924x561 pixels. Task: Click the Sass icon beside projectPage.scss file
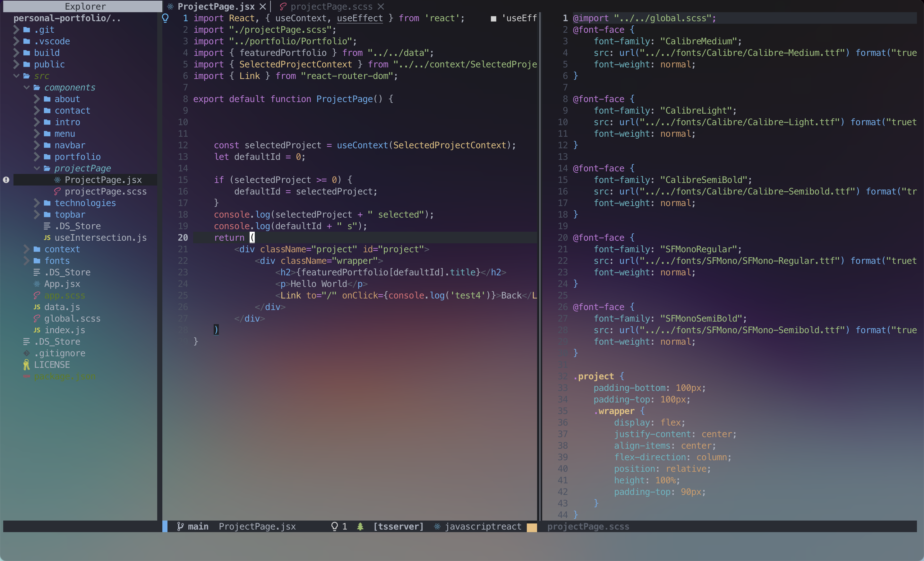(x=57, y=192)
